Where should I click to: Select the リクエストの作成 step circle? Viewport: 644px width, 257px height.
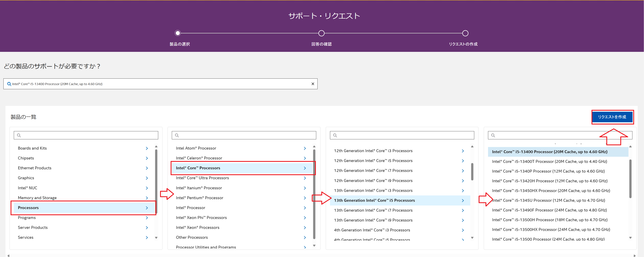pos(465,33)
